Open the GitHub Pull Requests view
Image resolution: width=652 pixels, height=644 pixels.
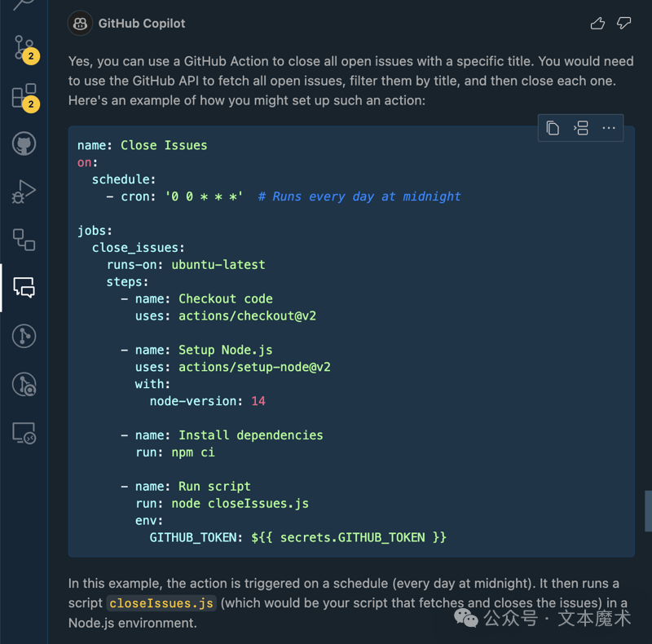tap(24, 337)
